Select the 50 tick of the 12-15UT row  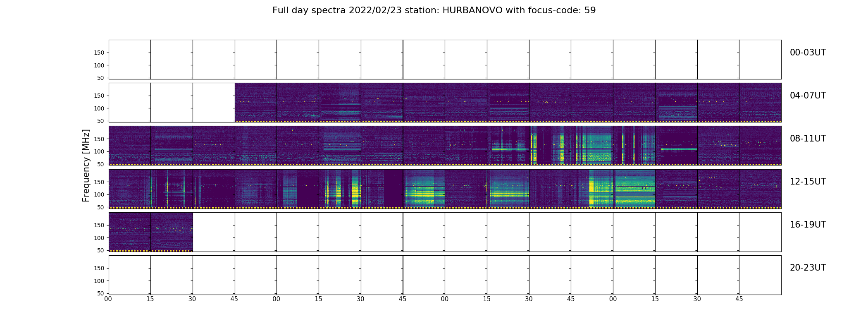point(101,207)
